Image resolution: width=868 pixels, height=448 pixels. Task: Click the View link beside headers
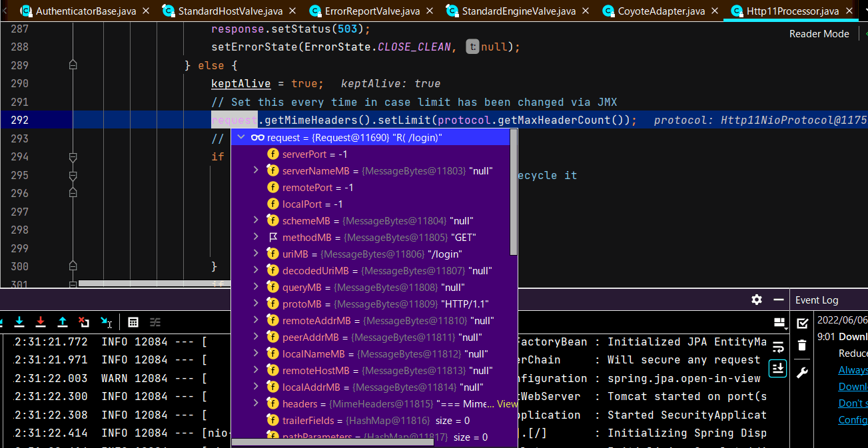(507, 403)
